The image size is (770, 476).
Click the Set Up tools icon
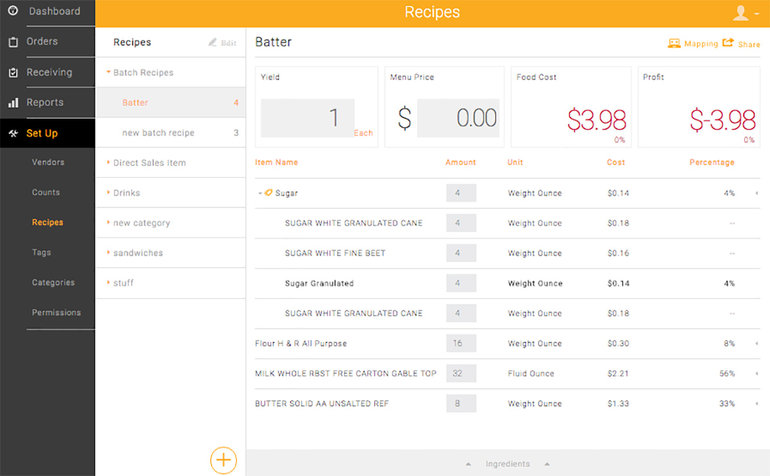tap(13, 133)
